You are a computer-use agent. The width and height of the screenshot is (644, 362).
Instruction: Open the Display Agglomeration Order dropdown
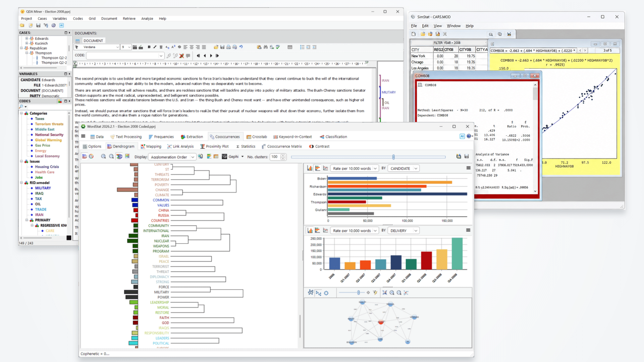point(193,157)
